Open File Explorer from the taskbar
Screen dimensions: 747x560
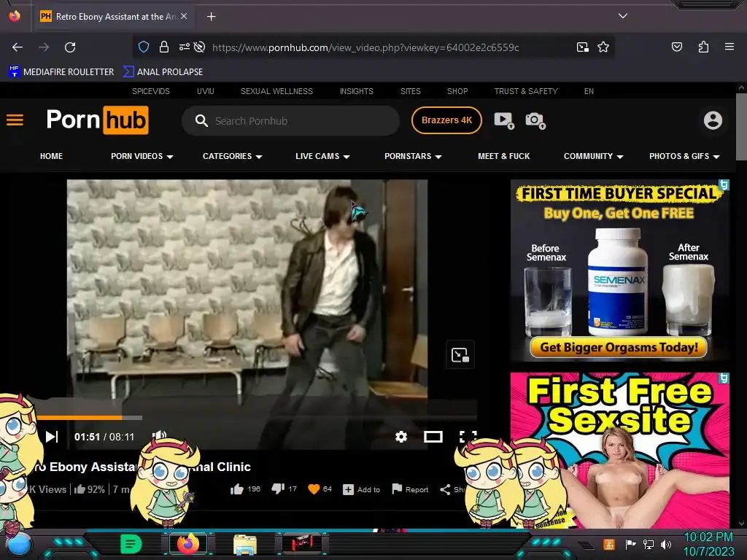[245, 545]
